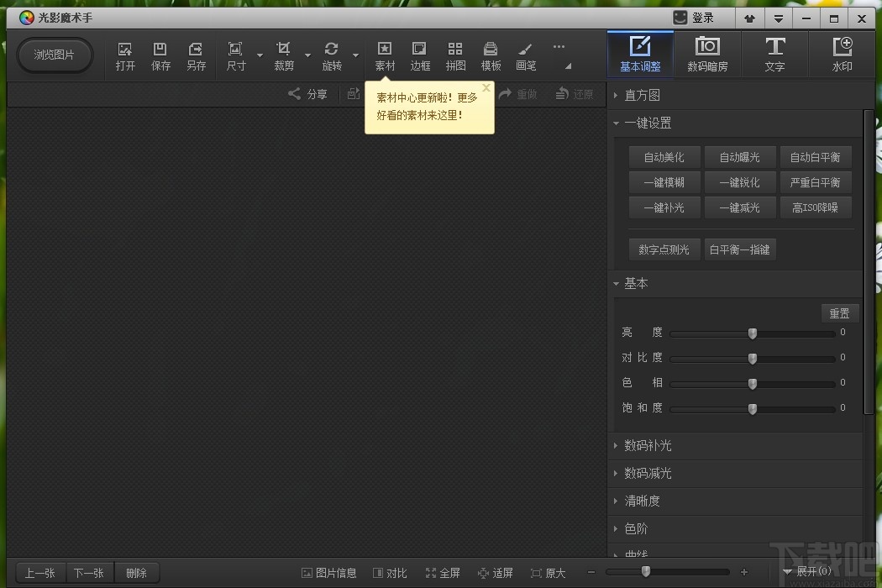
Task: Click the 上一张 previous image button
Action: [x=40, y=573]
